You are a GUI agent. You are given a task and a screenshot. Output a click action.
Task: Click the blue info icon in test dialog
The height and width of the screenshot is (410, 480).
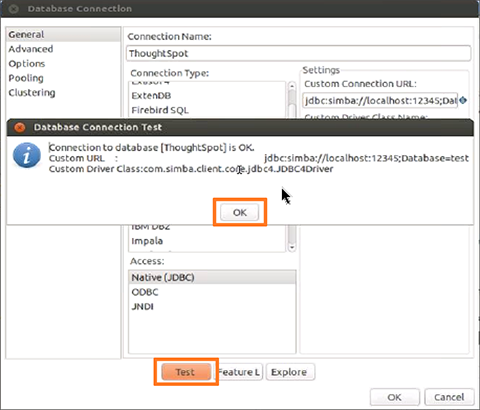coord(27,155)
